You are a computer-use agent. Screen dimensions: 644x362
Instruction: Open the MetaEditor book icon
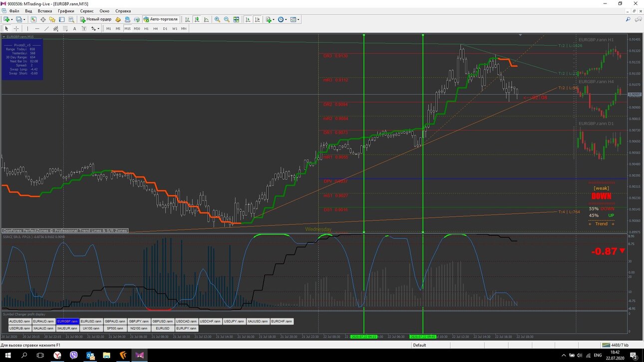point(118,19)
